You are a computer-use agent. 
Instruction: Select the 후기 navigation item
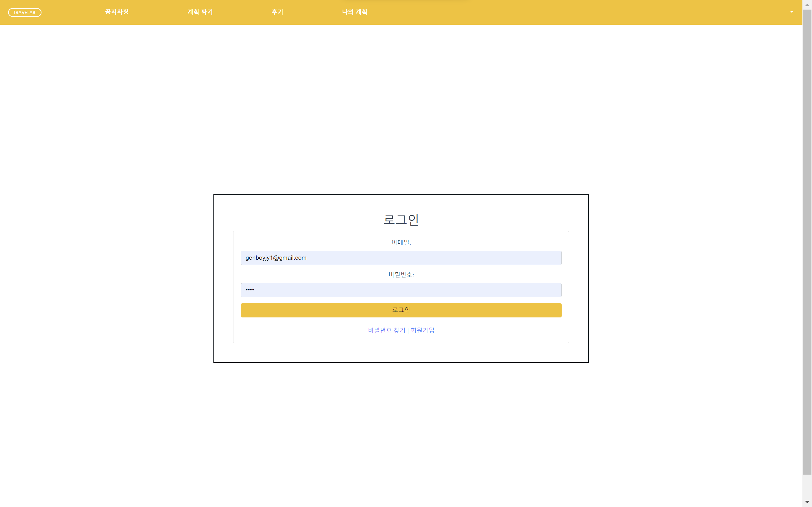click(277, 12)
